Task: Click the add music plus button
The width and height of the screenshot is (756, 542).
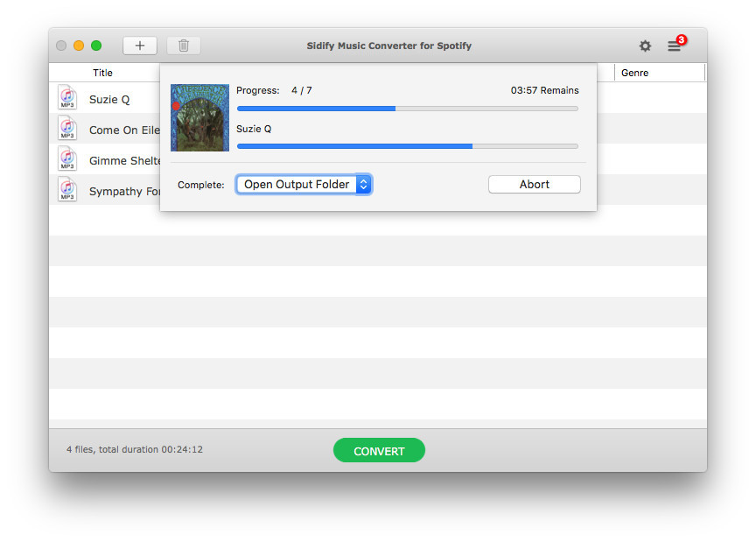Action: click(x=140, y=46)
